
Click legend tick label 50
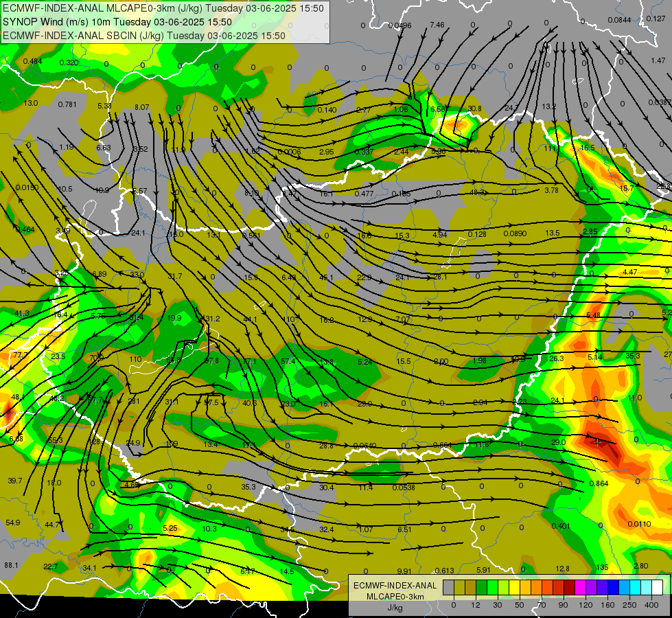[x=520, y=605]
